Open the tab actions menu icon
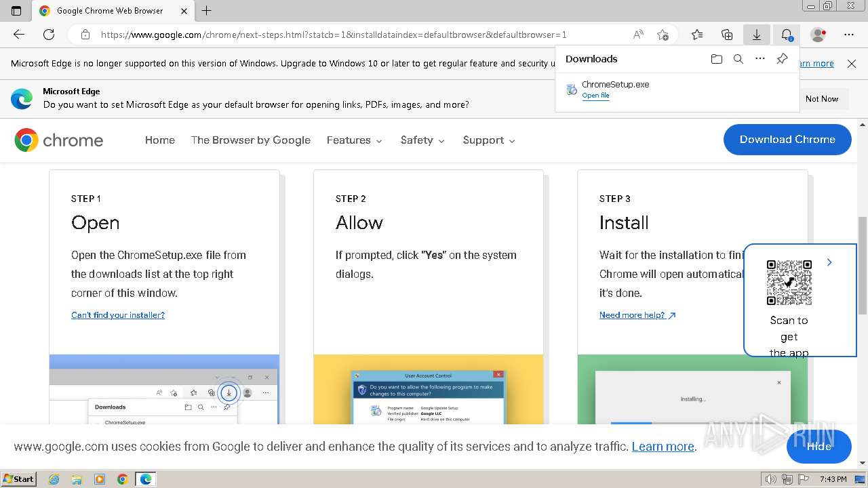 point(16,11)
